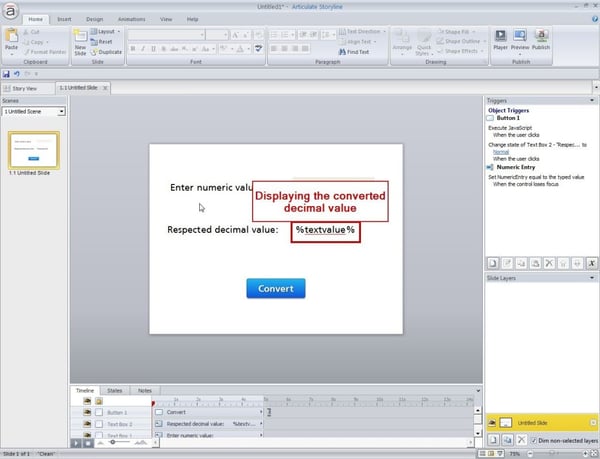Viewport: 600px width, 459px height.
Task: Toggle lock box for Text Box 2
Action: click(99, 424)
